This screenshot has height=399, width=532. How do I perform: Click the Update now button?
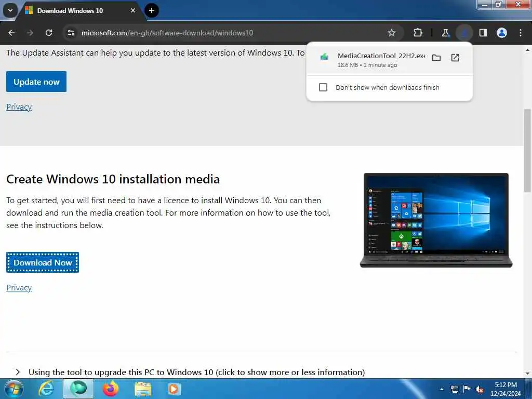point(36,82)
